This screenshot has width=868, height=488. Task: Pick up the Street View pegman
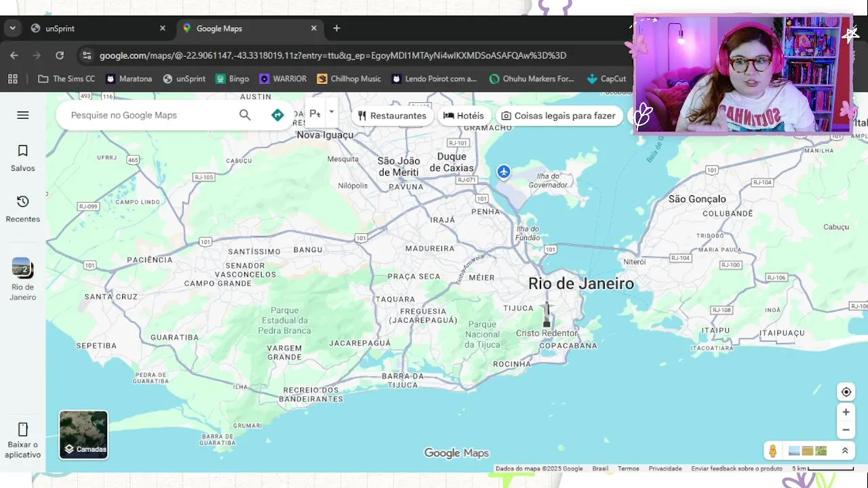click(x=772, y=451)
